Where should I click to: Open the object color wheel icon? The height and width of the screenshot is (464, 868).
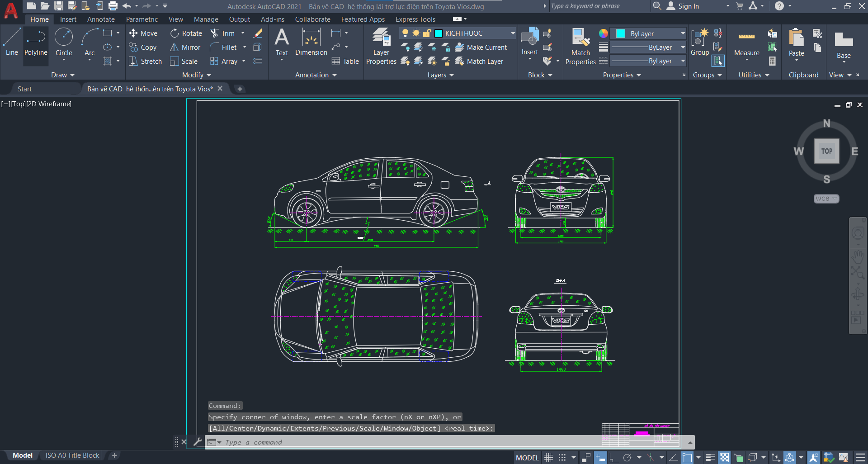tap(604, 33)
